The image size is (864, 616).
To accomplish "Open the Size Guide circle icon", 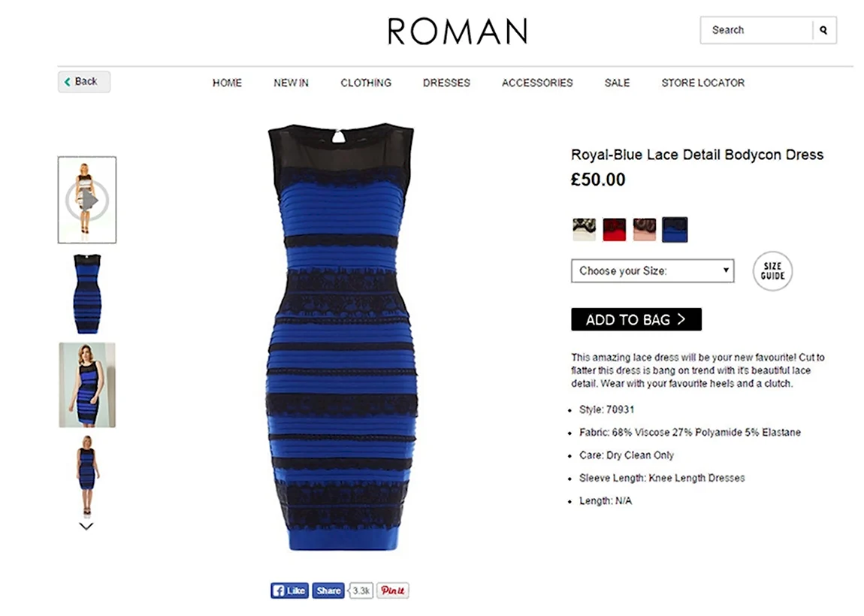I will point(772,271).
